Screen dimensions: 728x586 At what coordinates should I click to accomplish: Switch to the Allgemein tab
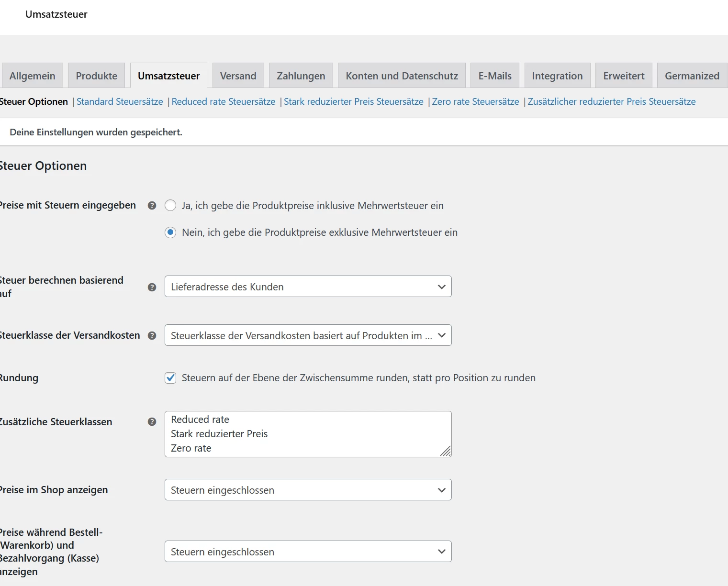[x=33, y=76]
